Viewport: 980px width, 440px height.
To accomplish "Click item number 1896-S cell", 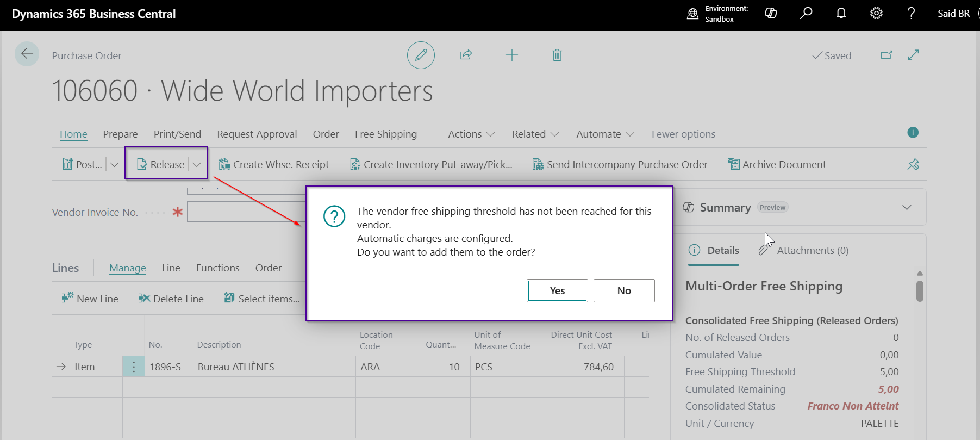I will [x=168, y=367].
